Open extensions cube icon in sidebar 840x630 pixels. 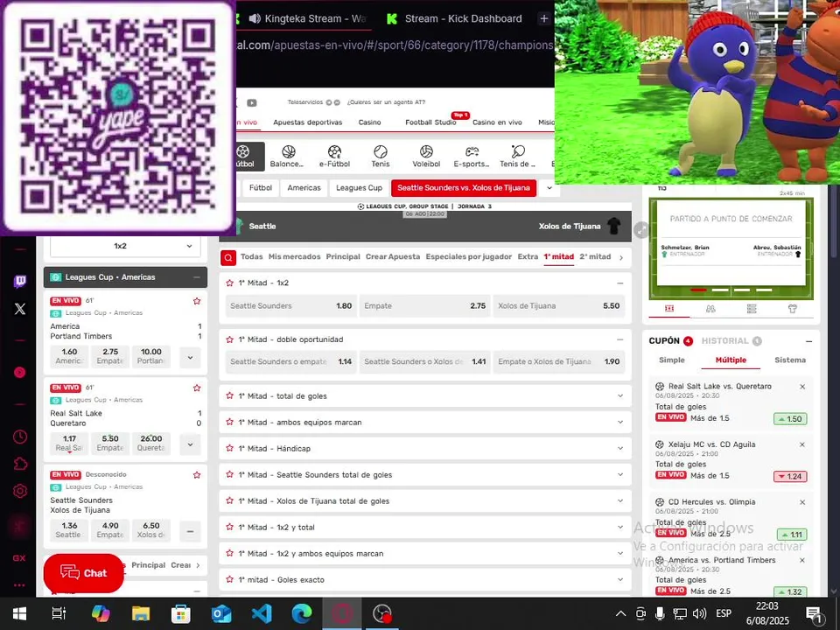[20, 464]
